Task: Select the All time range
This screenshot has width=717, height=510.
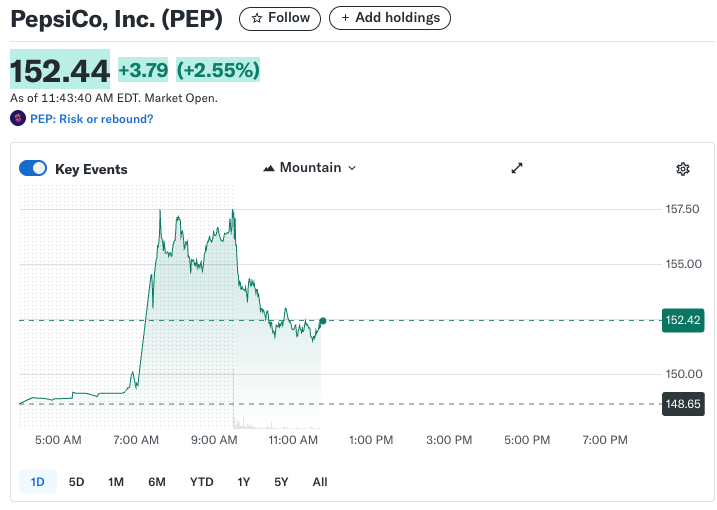Action: (x=320, y=482)
